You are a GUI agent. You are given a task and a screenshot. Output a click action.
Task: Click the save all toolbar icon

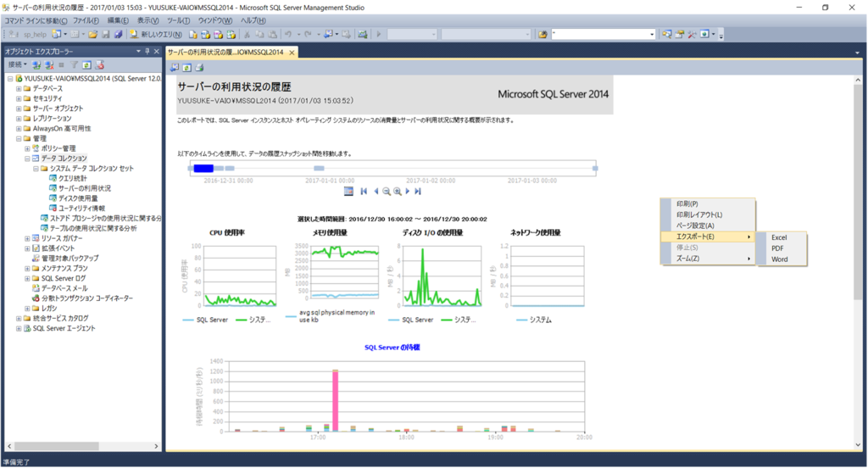click(118, 35)
